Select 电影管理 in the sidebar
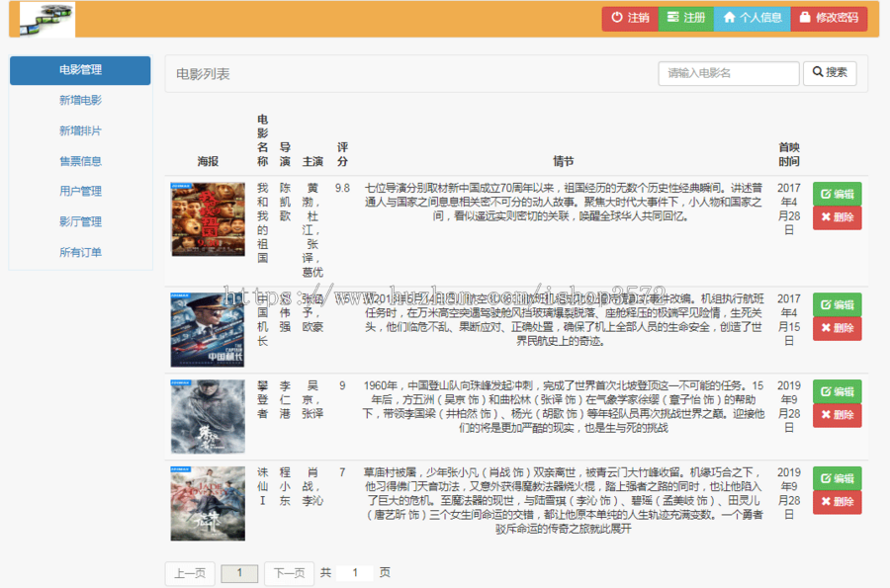Screen dimensions: 890x588 [80, 70]
